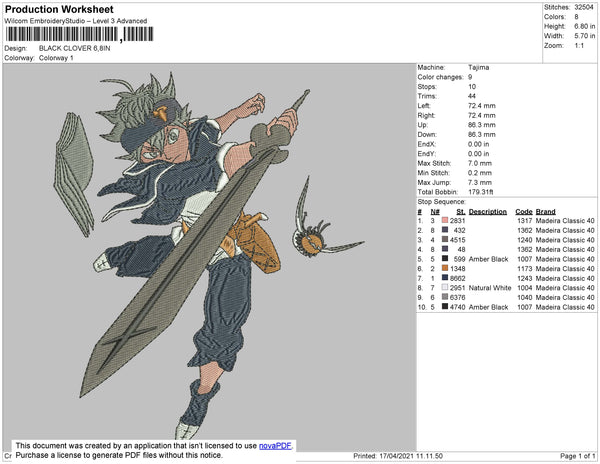Click the "Stop Sequence:" label
Viewport: 600px width, 464px height.
point(442,202)
